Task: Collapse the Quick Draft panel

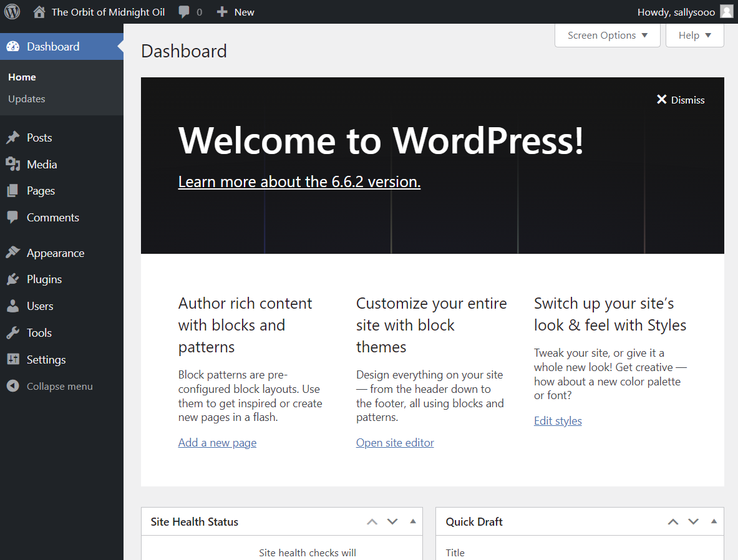Action: pos(714,521)
